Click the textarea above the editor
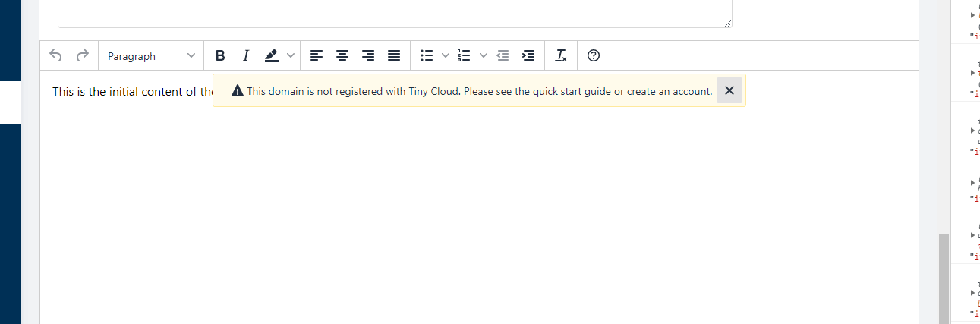This screenshot has width=980, height=324. 395,14
